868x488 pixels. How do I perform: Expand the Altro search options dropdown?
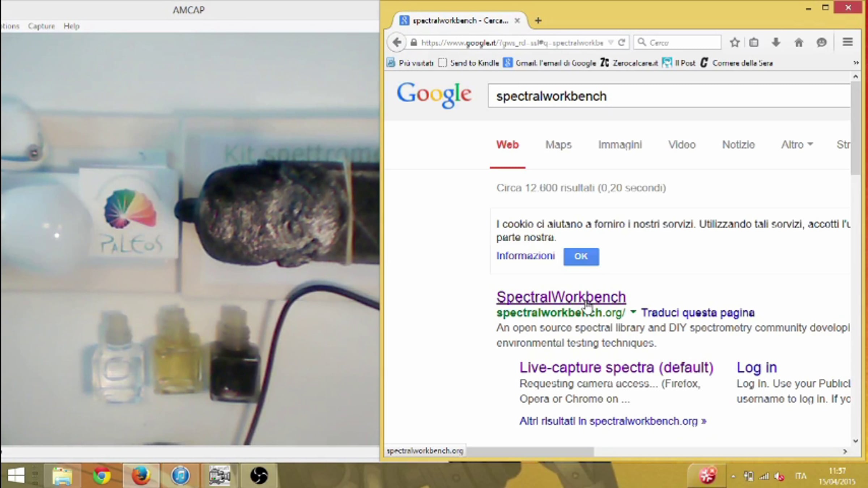pyautogui.click(x=797, y=145)
